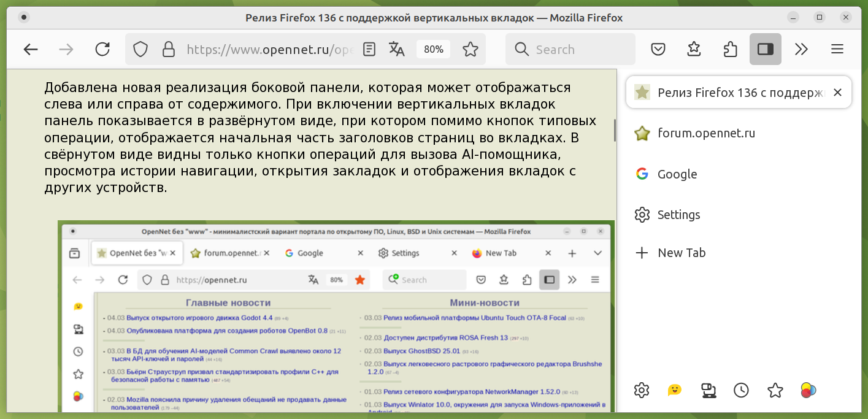This screenshot has width=868, height=419.
Task: Go back to the previous page
Action: tap(31, 50)
